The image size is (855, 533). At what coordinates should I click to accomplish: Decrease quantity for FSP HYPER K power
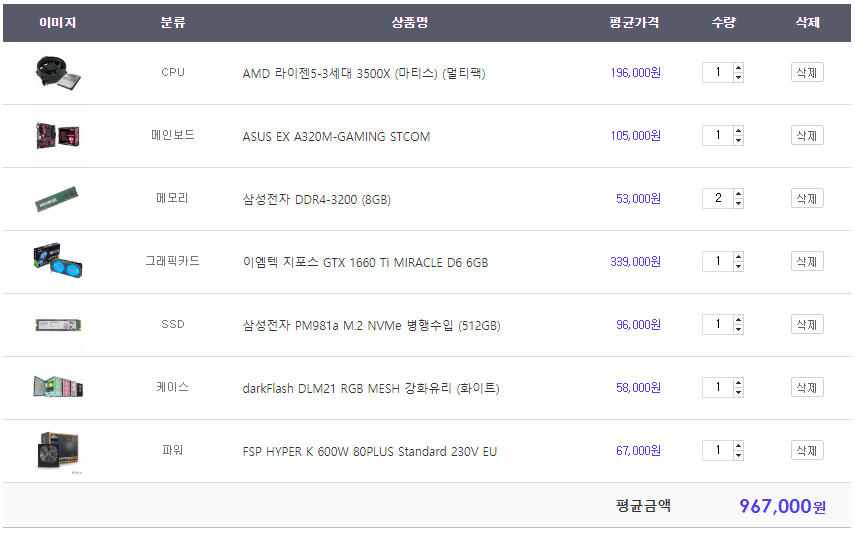coord(738,455)
